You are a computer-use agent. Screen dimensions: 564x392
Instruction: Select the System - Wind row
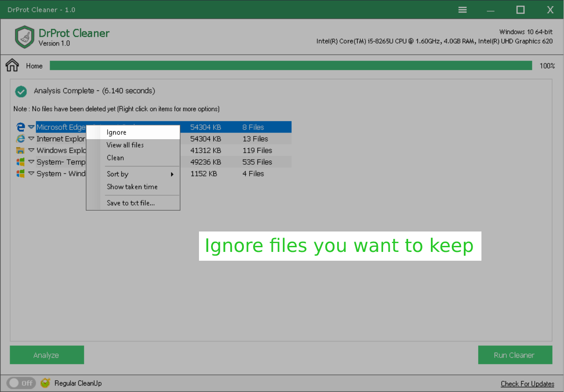164,174
